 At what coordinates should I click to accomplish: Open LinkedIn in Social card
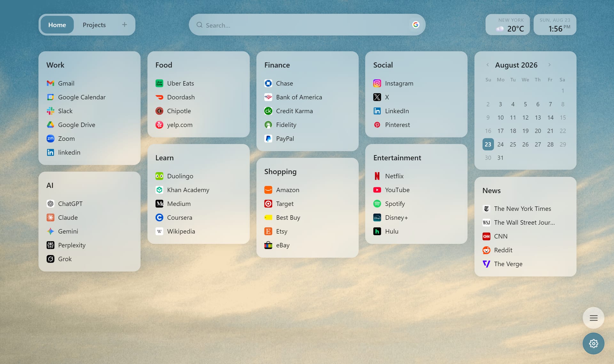click(391, 111)
